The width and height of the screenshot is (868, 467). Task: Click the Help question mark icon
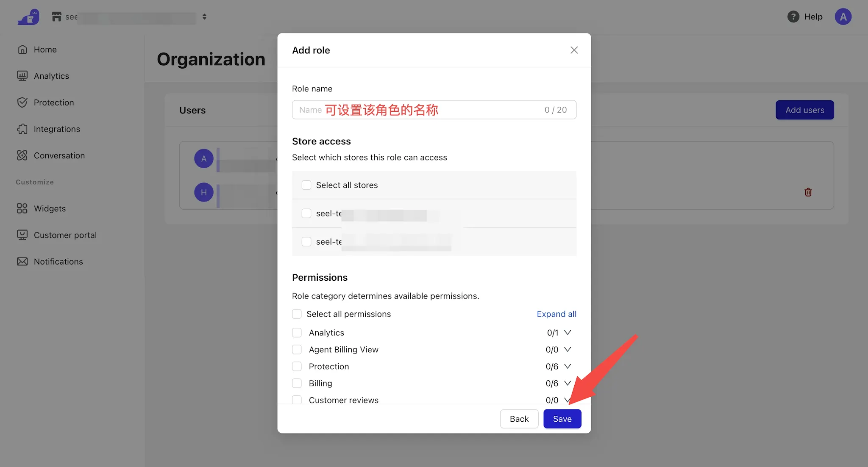(793, 17)
